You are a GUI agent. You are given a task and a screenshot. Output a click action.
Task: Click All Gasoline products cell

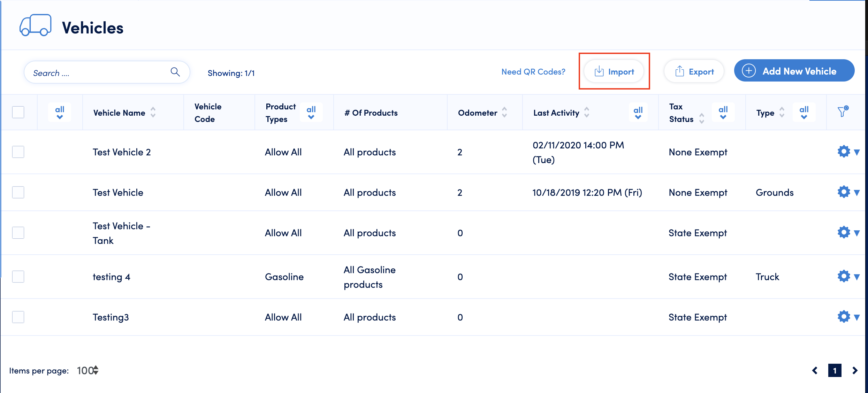click(370, 277)
